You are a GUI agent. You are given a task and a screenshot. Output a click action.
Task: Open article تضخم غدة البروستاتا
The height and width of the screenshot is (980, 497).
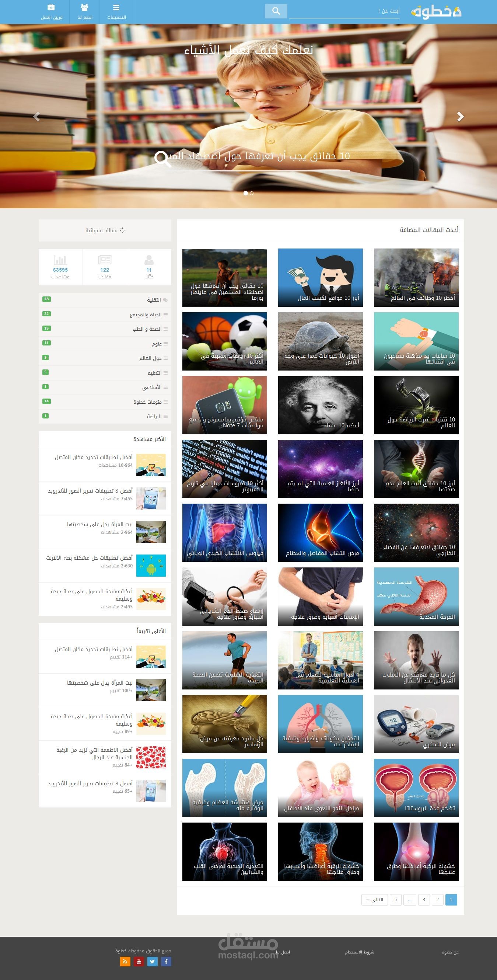[x=416, y=788]
